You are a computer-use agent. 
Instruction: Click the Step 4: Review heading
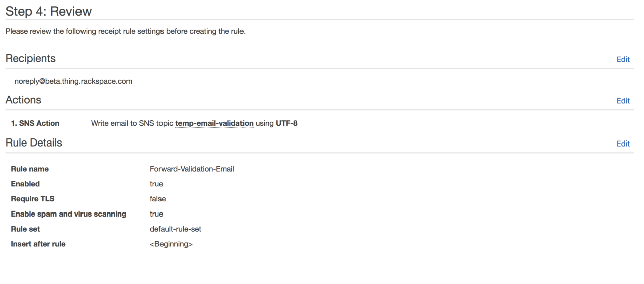click(49, 11)
